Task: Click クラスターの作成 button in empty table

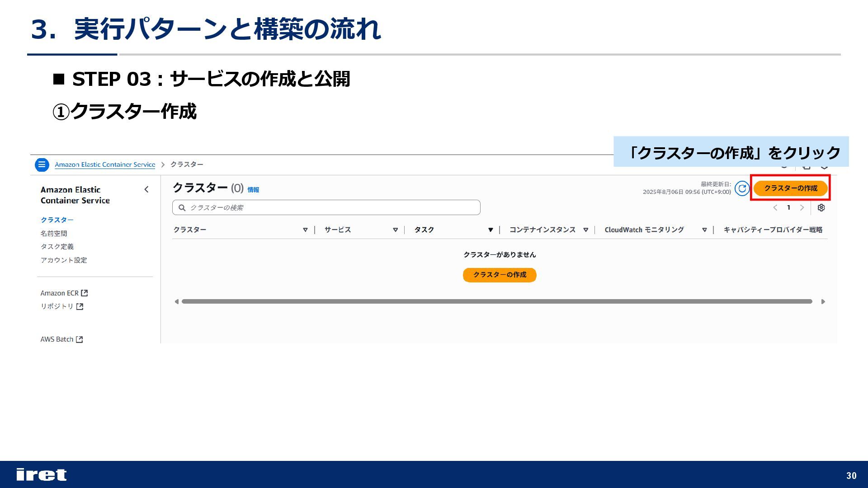Action: [500, 275]
